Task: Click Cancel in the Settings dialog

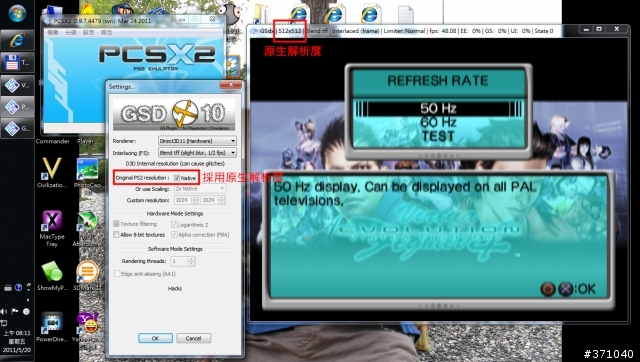Action: point(193,338)
